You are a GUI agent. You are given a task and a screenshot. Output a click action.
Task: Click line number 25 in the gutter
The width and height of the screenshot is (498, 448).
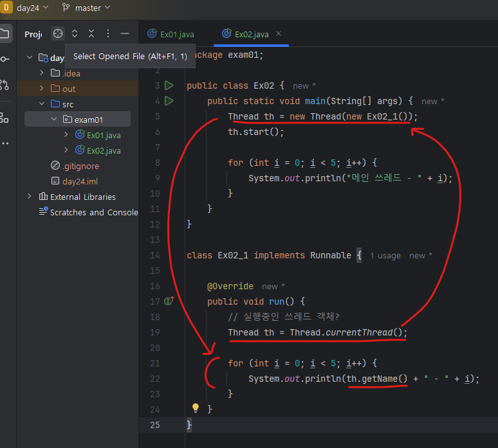tap(155, 425)
